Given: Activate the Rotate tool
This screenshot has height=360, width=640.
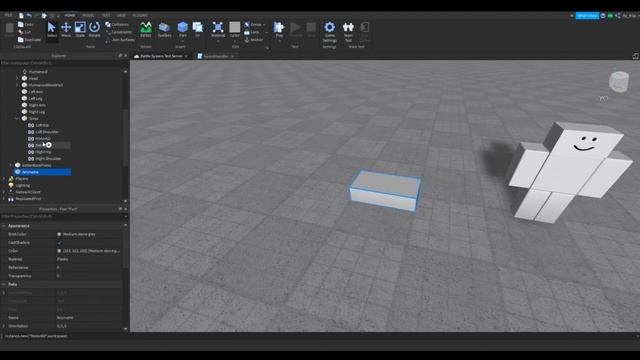Looking at the screenshot, I should point(94,29).
